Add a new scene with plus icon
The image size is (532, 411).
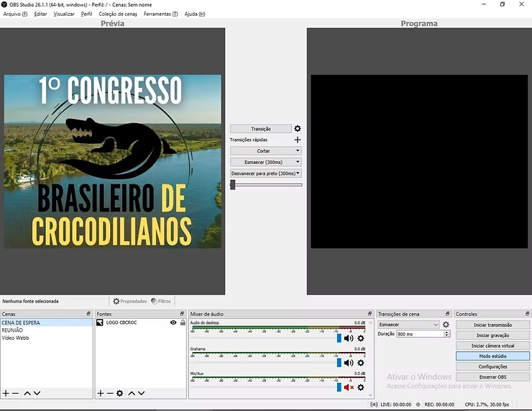(6, 393)
